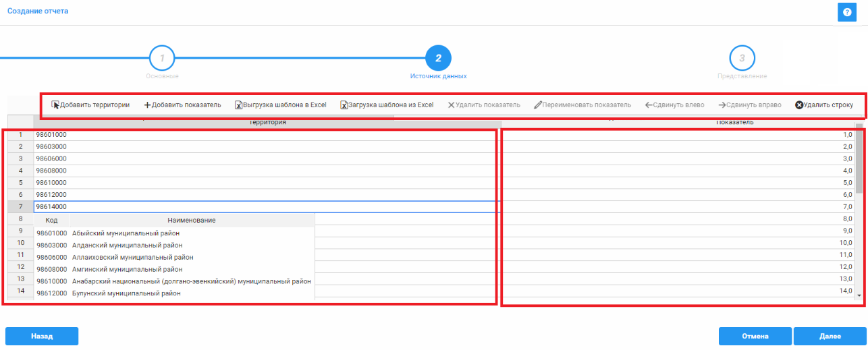Click Добавить территории toolbar button
Screen dimensions: 868x350
pos(90,105)
